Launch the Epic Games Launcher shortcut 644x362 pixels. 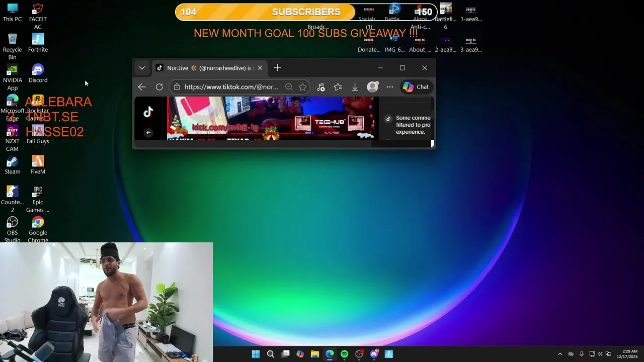[38, 200]
